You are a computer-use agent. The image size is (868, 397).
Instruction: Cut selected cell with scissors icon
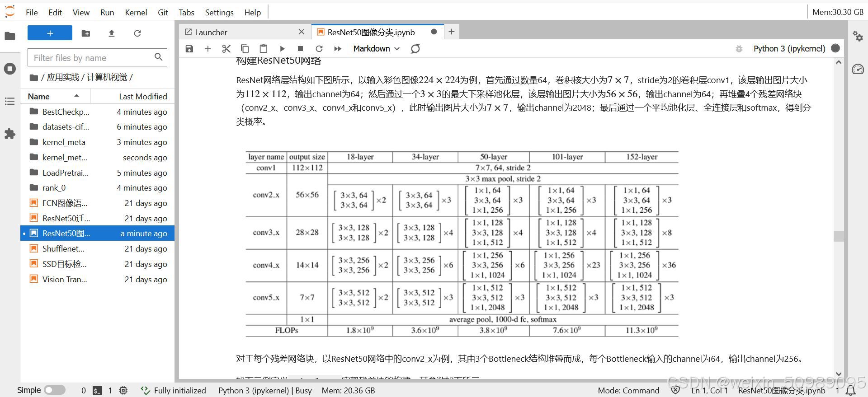(x=226, y=48)
